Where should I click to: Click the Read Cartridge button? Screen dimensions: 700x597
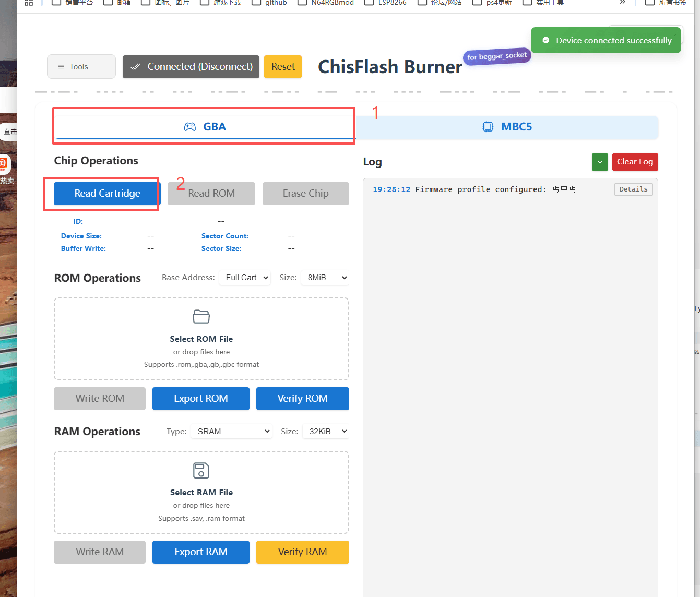[107, 194]
